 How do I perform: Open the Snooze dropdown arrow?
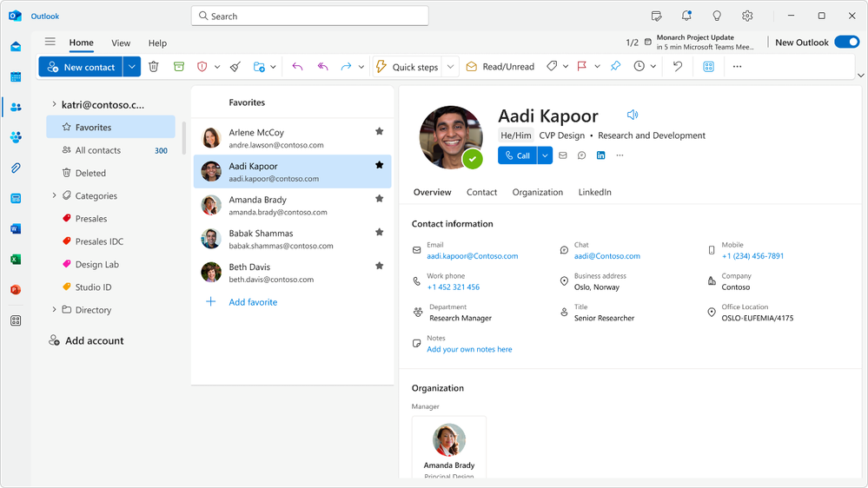(x=653, y=67)
